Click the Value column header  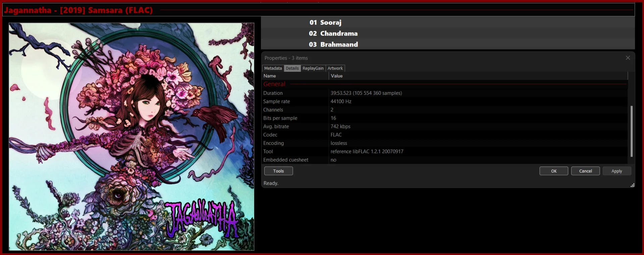coord(478,76)
